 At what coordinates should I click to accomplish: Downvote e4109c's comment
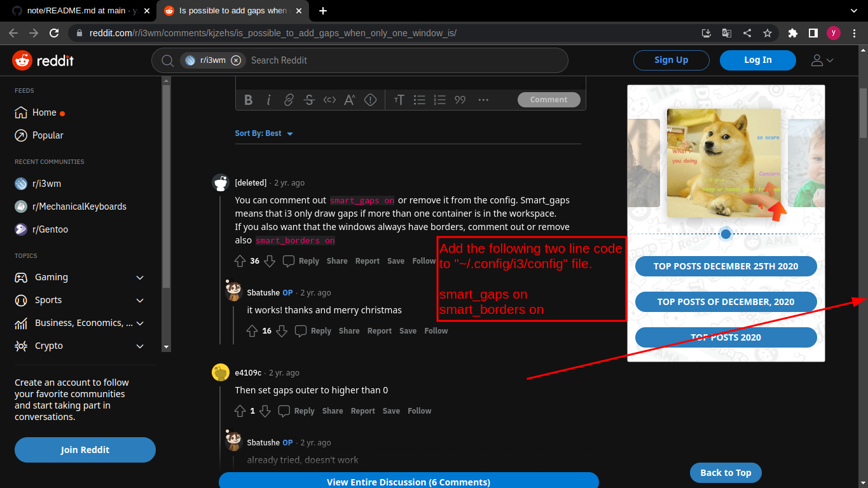click(x=265, y=411)
